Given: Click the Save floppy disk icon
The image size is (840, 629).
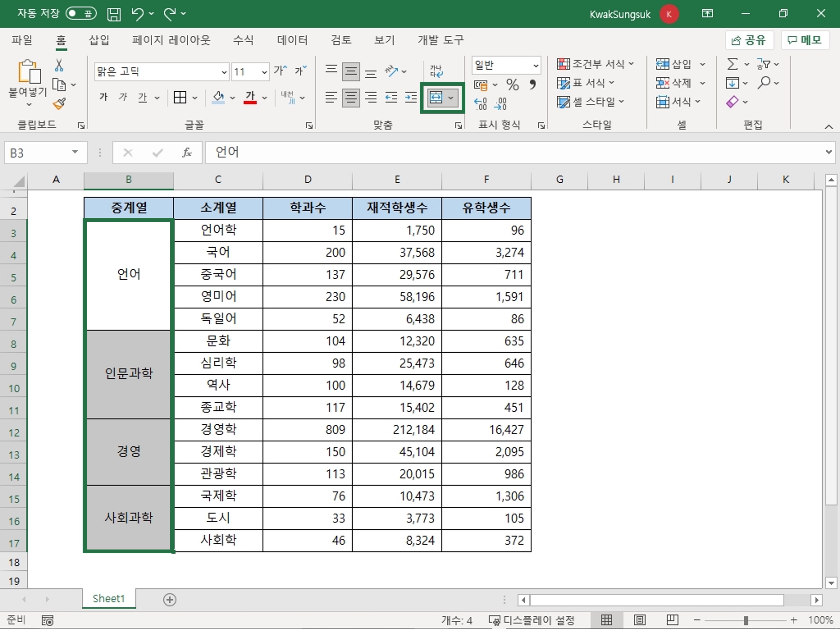Looking at the screenshot, I should tap(114, 14).
